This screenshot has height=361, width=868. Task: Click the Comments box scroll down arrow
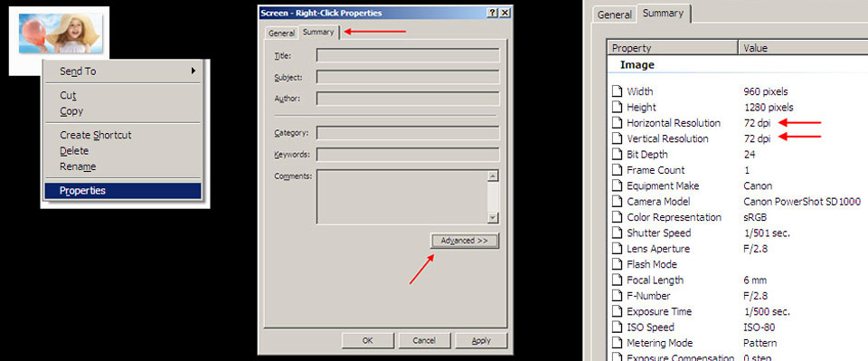pos(494,218)
